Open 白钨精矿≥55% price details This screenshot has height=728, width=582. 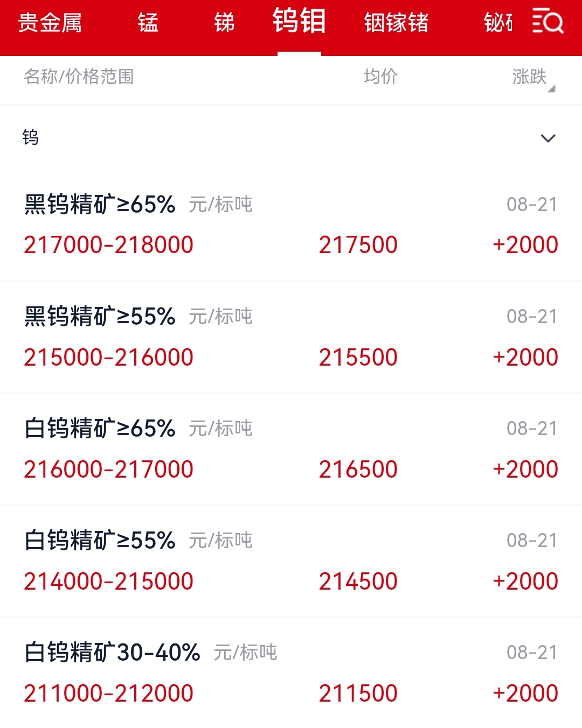click(291, 561)
